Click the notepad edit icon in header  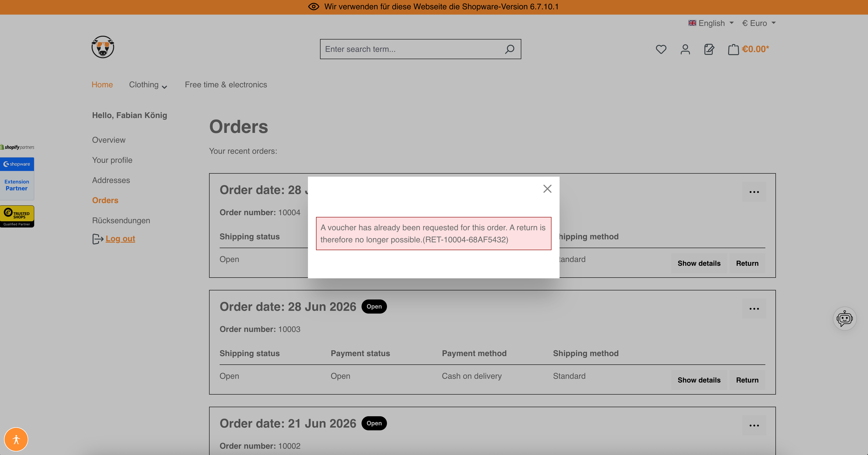pyautogui.click(x=709, y=49)
